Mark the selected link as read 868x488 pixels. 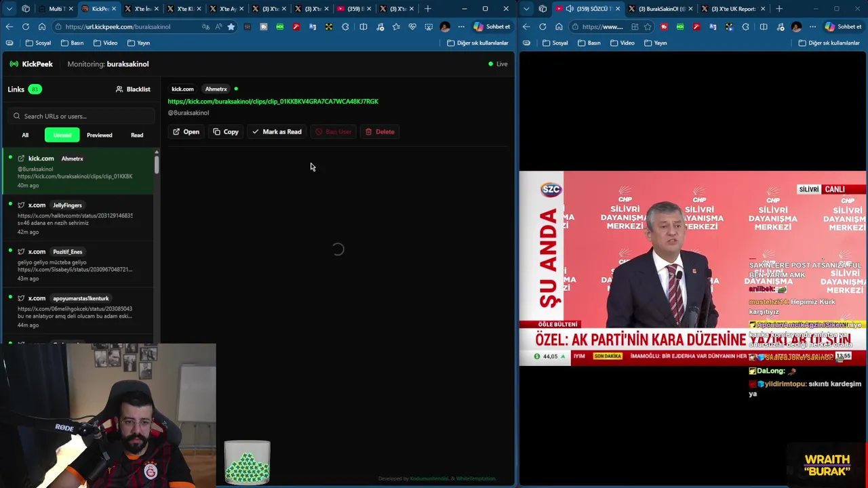click(x=277, y=131)
